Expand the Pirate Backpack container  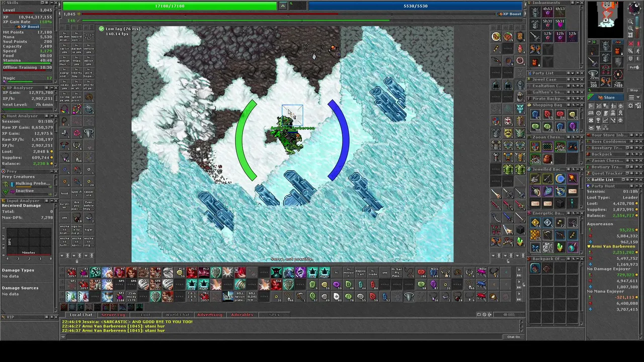point(578,99)
